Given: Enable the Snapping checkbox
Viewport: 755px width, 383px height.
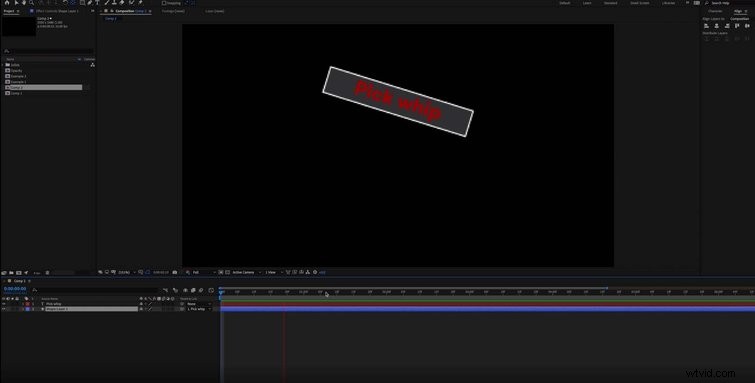Looking at the screenshot, I should click(164, 3).
